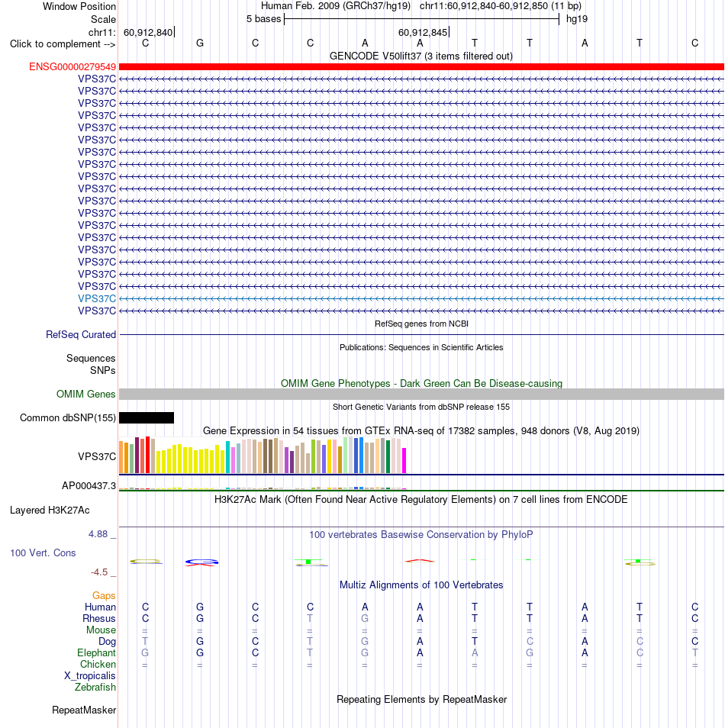Screen dimensions: 725x728
Task: Select the '5 bases' scale text
Action: 263,19
